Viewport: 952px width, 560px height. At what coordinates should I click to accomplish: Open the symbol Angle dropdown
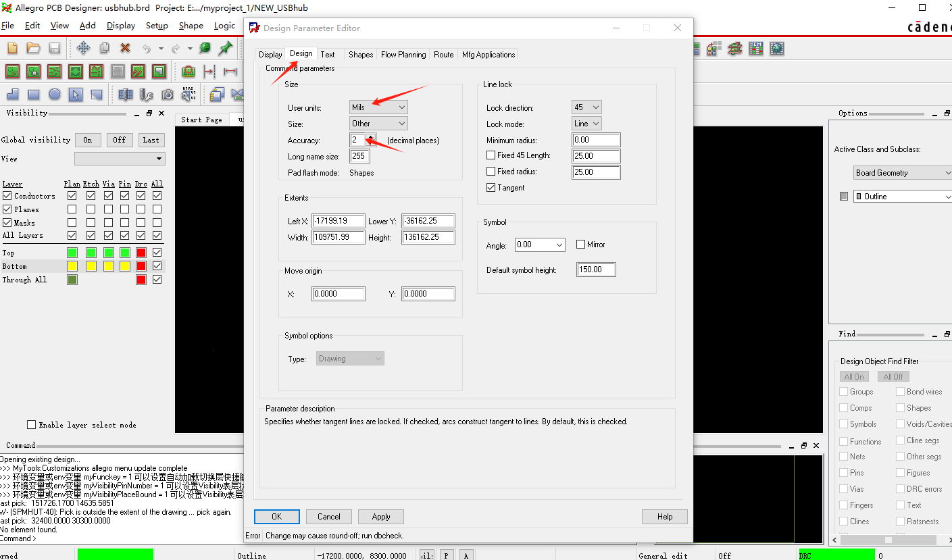click(540, 245)
